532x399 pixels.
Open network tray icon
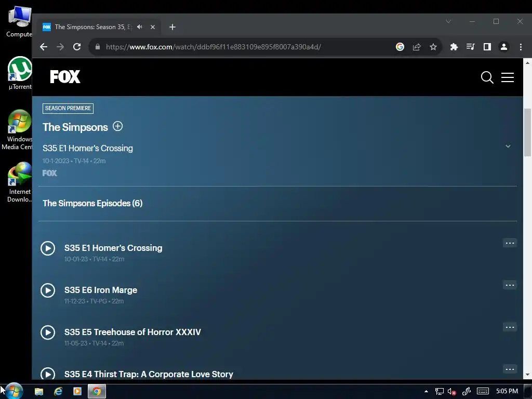click(x=440, y=391)
